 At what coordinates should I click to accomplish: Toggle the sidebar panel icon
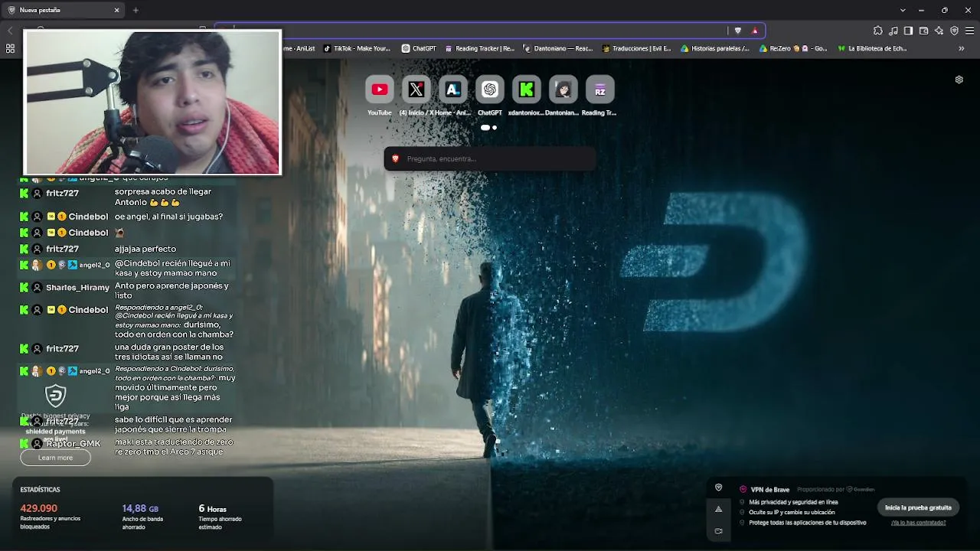click(x=908, y=31)
